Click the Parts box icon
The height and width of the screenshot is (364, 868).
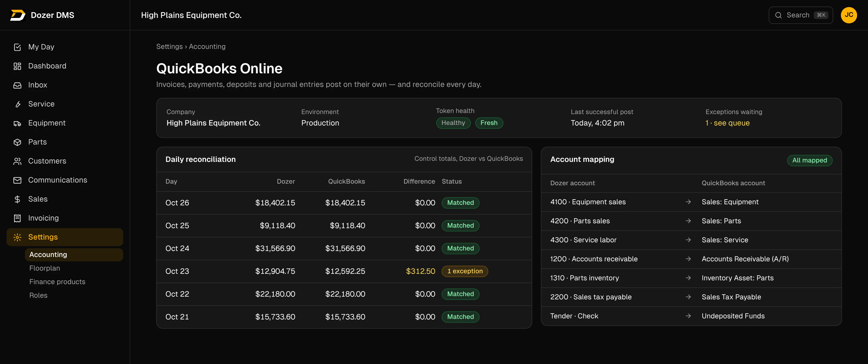pos(17,142)
